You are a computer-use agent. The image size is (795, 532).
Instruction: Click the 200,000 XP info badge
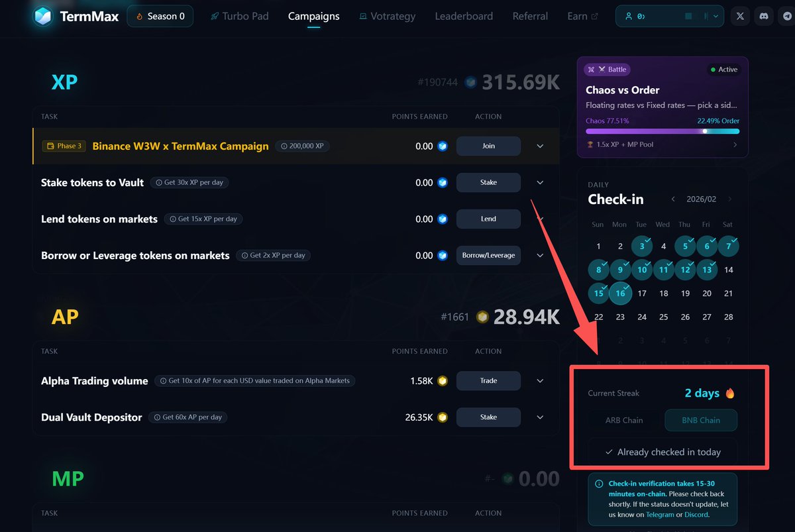point(302,146)
